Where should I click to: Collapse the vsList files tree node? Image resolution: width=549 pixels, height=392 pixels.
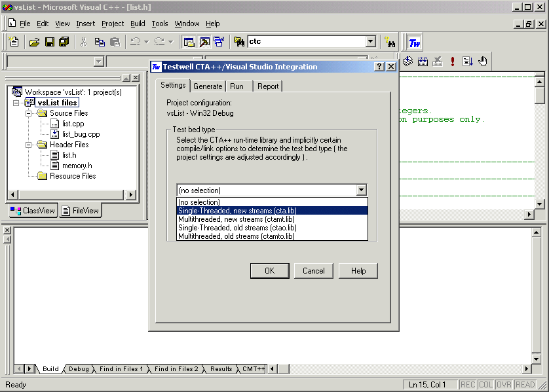tap(16, 103)
